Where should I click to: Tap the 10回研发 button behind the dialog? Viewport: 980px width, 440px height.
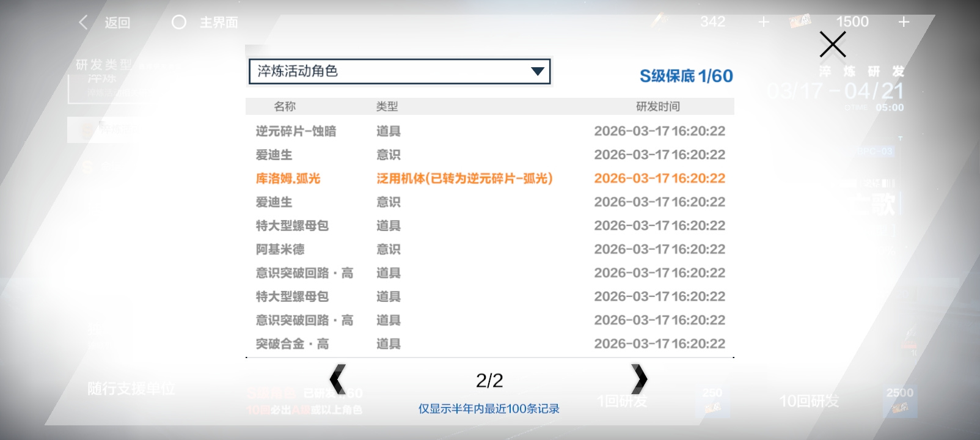click(810, 401)
